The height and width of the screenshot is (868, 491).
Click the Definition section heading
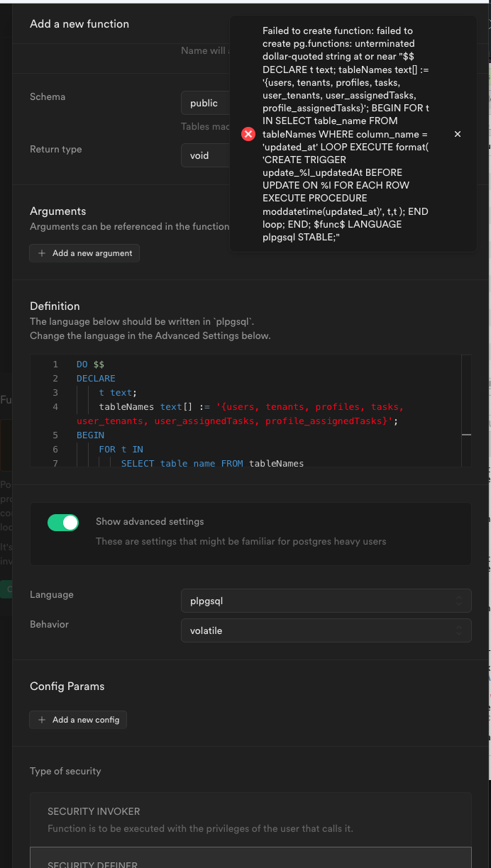click(55, 306)
